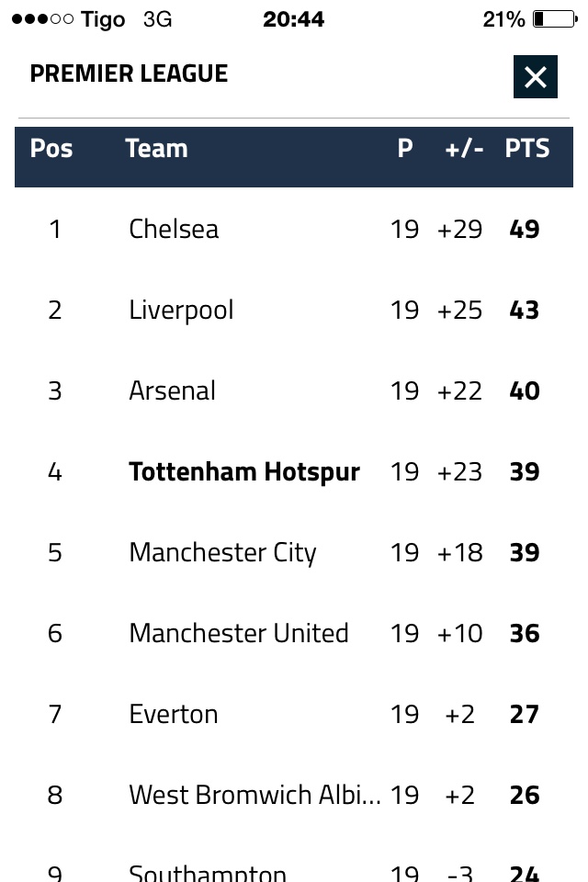Tap Manchester City team name
588x882 pixels.
point(222,552)
